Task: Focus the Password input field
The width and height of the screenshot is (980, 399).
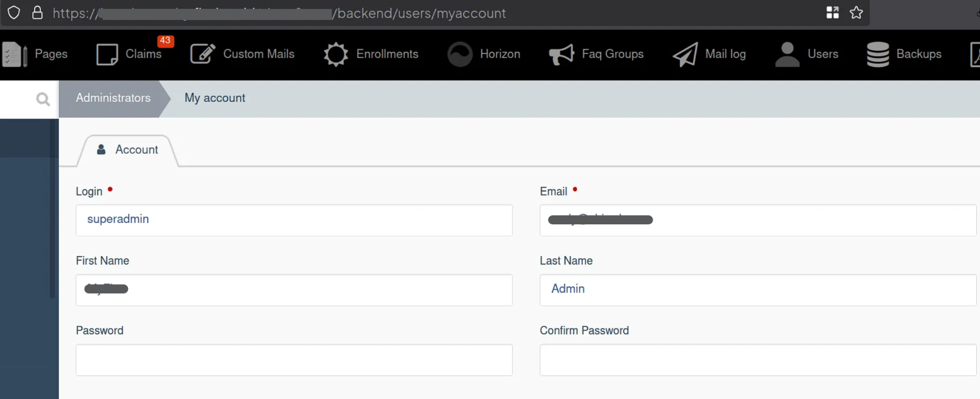Action: (x=294, y=360)
